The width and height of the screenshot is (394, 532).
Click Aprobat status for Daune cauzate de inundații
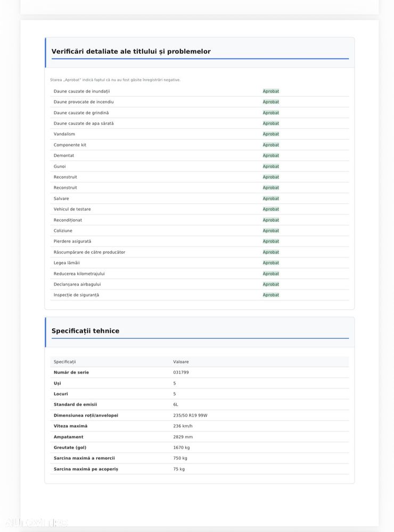pos(270,92)
